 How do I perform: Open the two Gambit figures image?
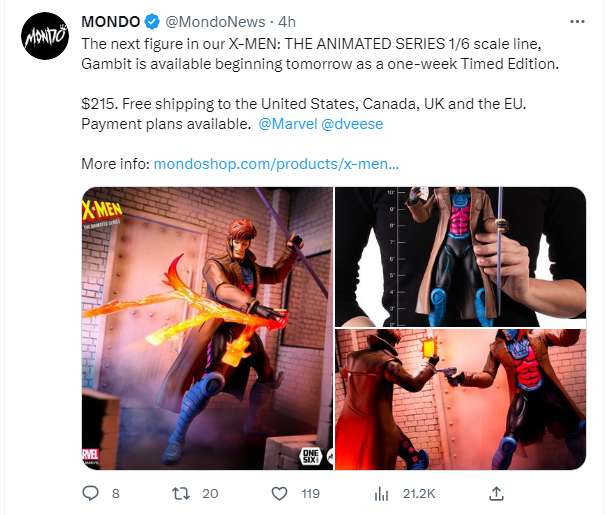click(x=460, y=399)
